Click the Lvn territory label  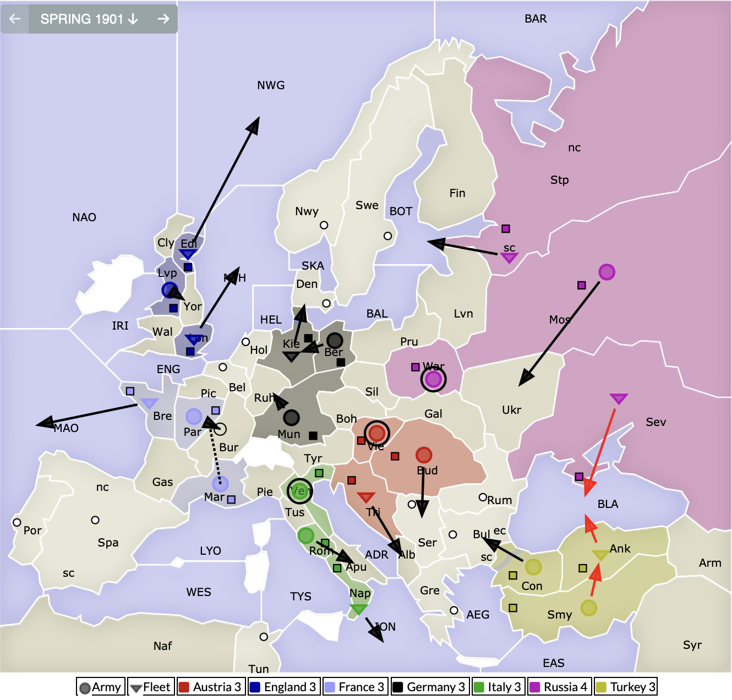point(463,314)
